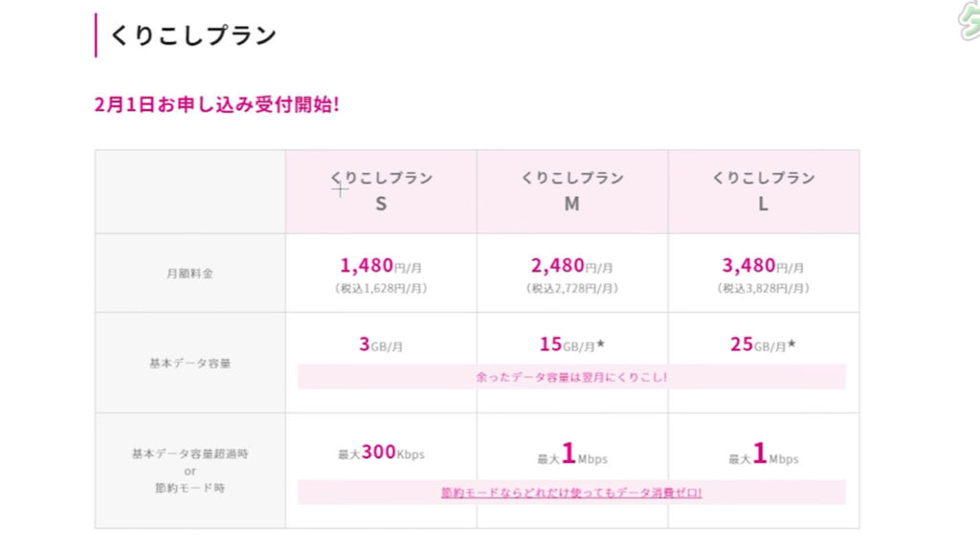
Task: Click the 月額料金 row label
Action: pos(189,274)
